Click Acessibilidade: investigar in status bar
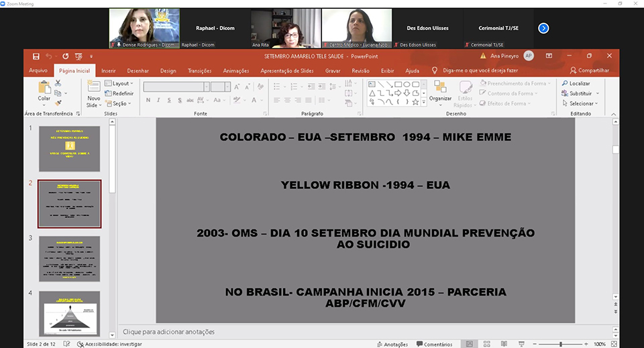644x348 pixels. 107,344
